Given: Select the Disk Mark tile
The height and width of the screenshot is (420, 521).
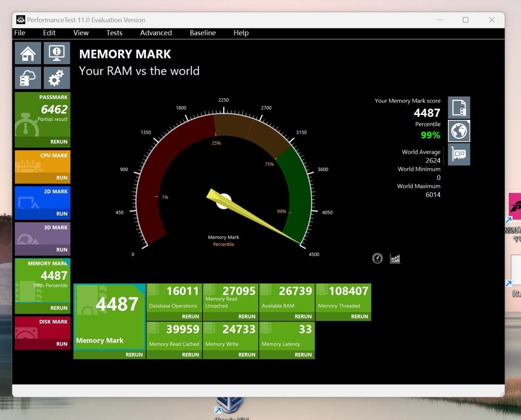Looking at the screenshot, I should [42, 328].
